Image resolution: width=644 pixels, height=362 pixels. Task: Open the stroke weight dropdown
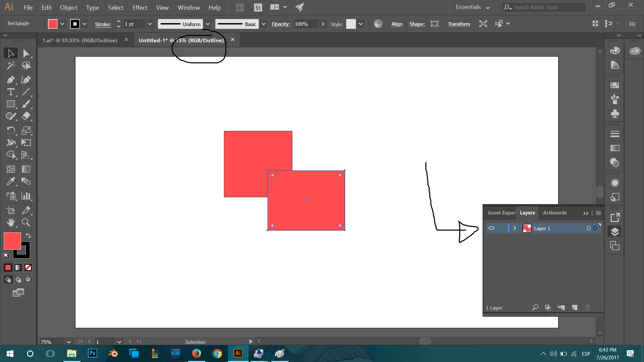150,24
